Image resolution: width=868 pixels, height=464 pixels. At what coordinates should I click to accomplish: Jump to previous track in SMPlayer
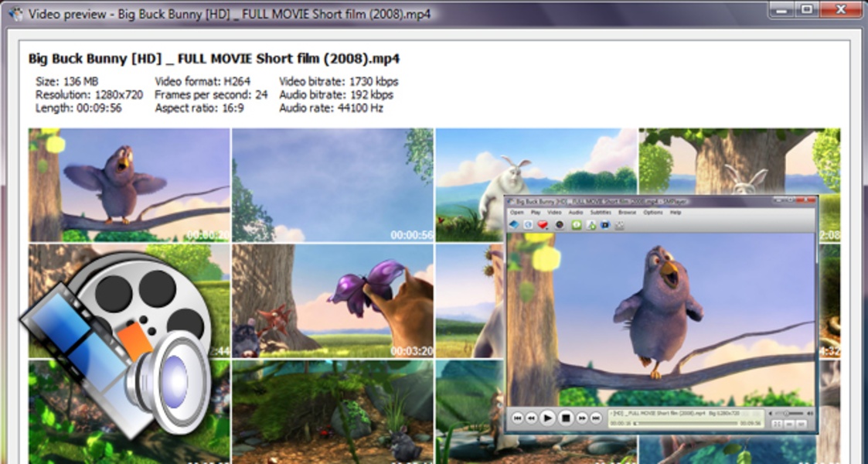(518, 418)
